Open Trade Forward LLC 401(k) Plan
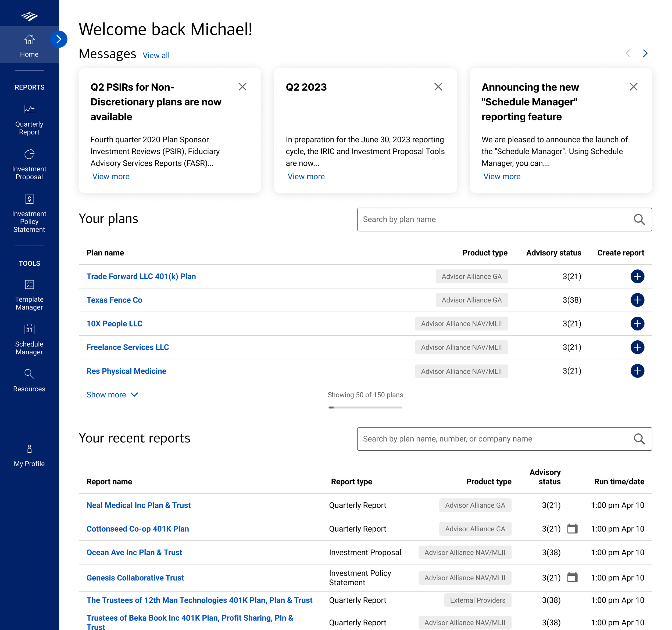Screen dimensions: 672x630 141,276
